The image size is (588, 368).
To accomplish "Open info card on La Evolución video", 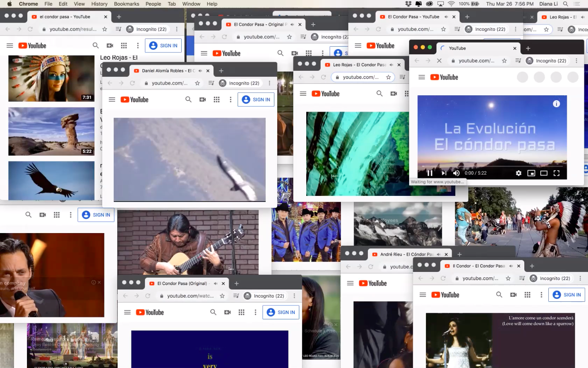I will click(556, 104).
